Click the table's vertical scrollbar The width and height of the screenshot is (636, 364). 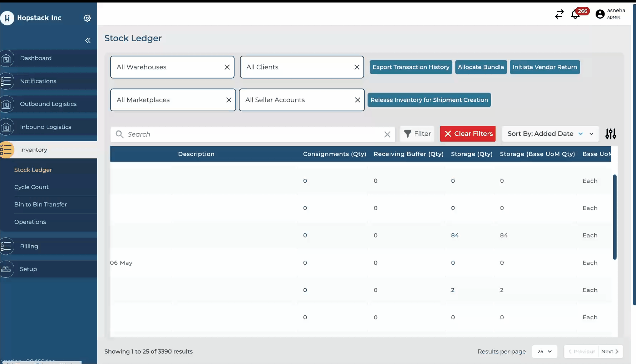pyautogui.click(x=615, y=217)
